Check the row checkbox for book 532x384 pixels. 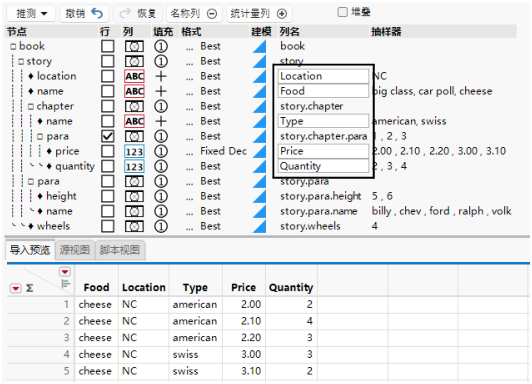coord(108,46)
